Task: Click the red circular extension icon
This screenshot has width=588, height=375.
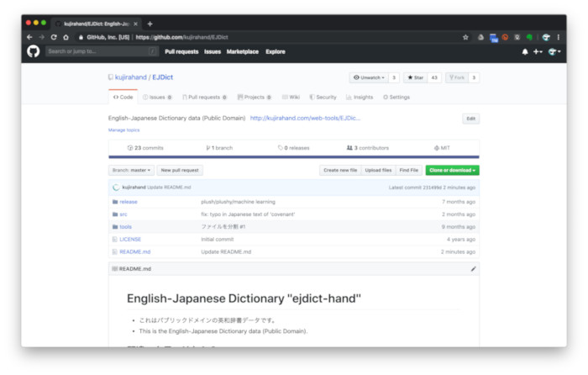Action: click(x=505, y=37)
